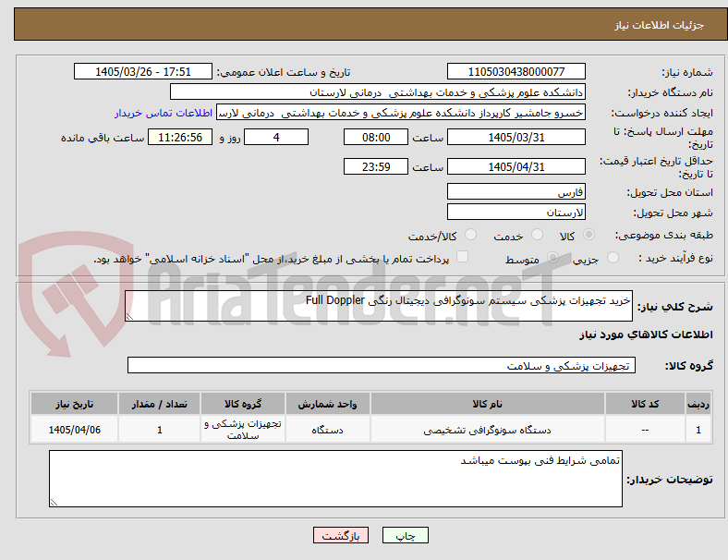This screenshot has height=560, width=728.
Task: Click the cell دستگاه سونوگرافی تشخیصی
Action: tap(488, 430)
